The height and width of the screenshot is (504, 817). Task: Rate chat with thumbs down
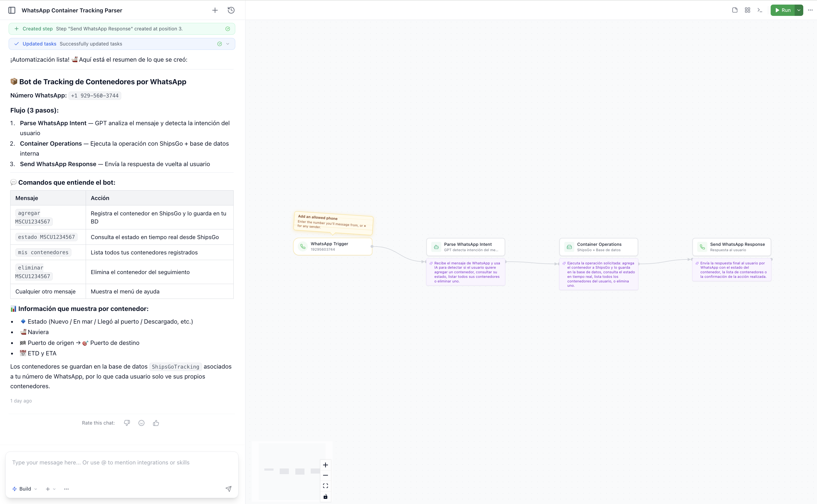click(x=127, y=423)
